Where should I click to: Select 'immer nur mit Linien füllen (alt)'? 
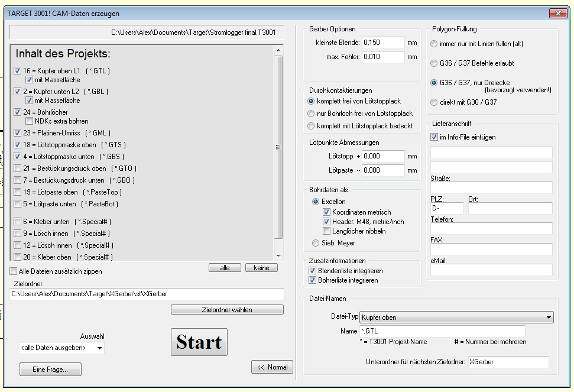[434, 44]
